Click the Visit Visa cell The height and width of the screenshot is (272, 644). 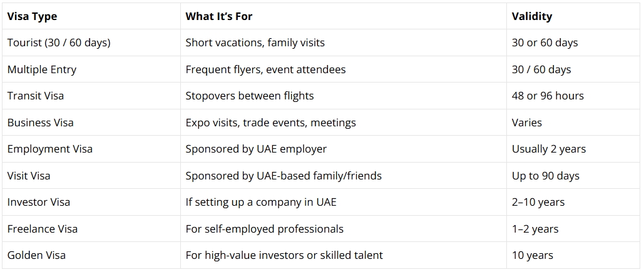[x=28, y=176]
